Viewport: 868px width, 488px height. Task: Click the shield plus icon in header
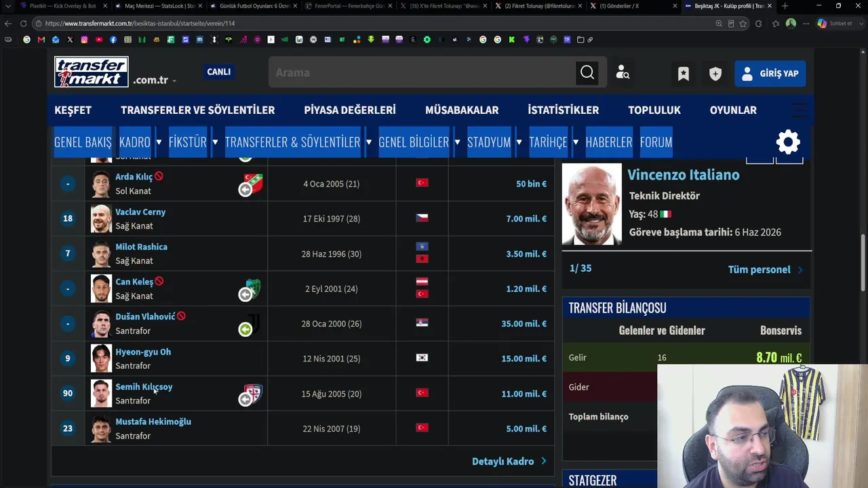point(715,73)
